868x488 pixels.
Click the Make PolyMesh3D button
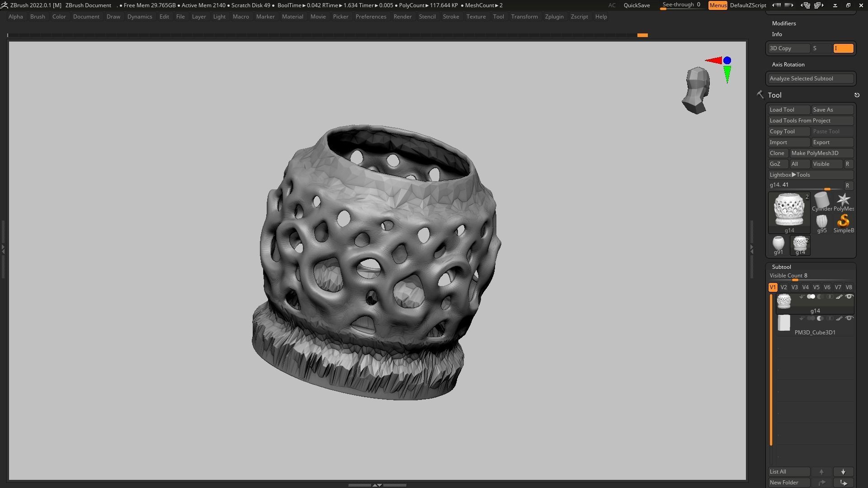pyautogui.click(x=821, y=153)
